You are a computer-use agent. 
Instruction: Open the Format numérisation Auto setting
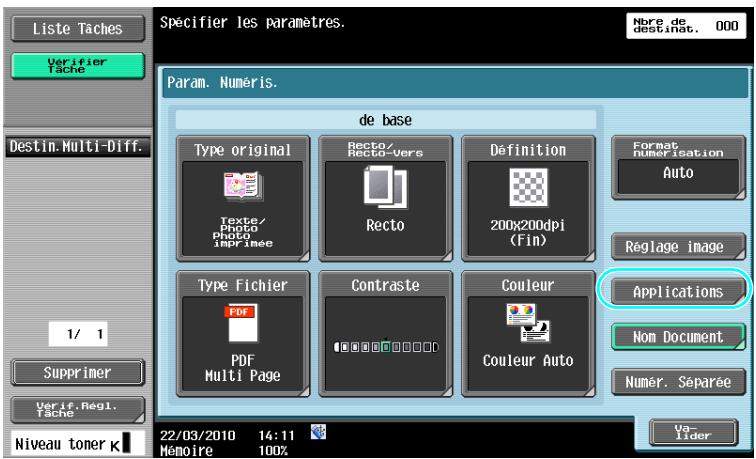pyautogui.click(x=678, y=167)
